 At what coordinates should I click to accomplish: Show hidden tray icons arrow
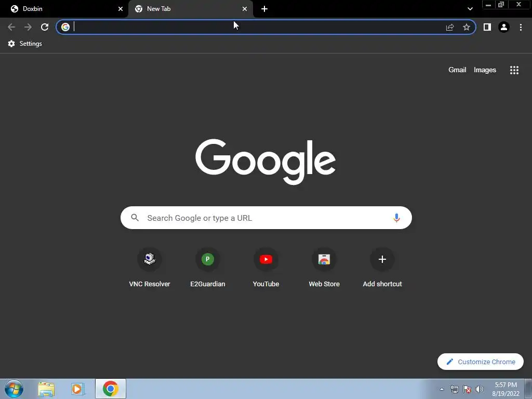tap(442, 389)
